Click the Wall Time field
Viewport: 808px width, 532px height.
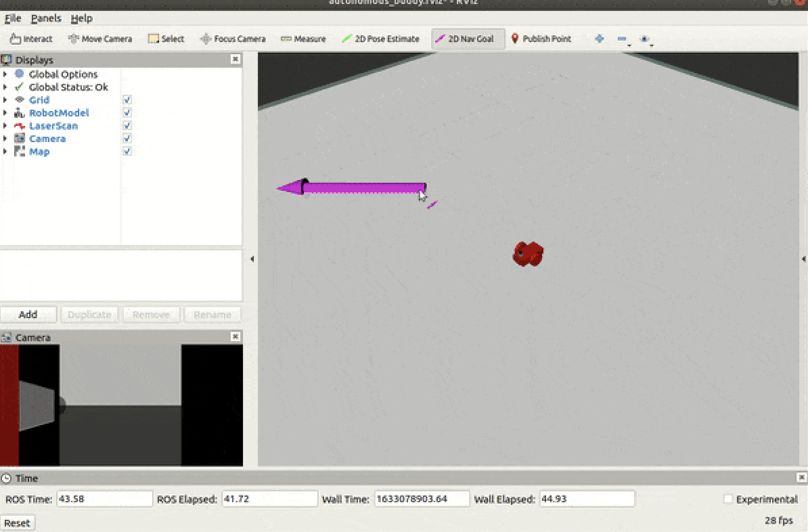click(x=422, y=499)
